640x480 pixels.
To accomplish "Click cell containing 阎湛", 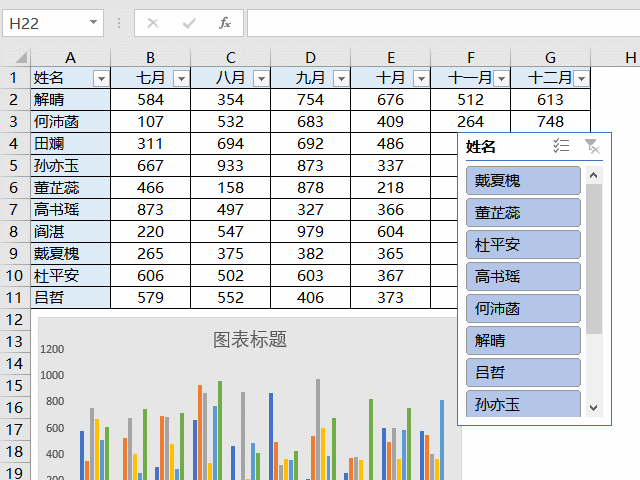I will click(x=71, y=232).
